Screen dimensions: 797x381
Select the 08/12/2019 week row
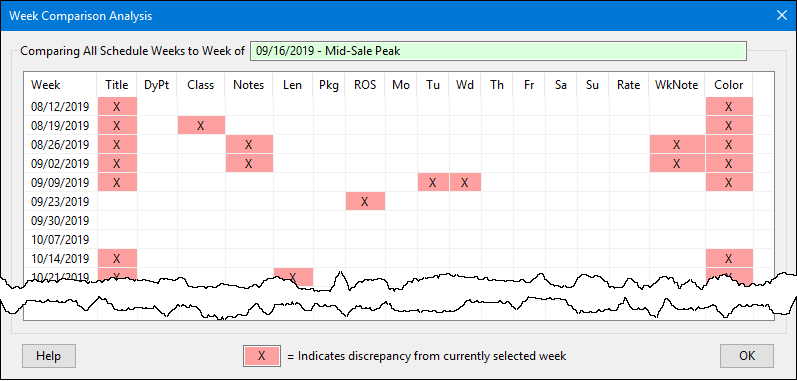398,106
